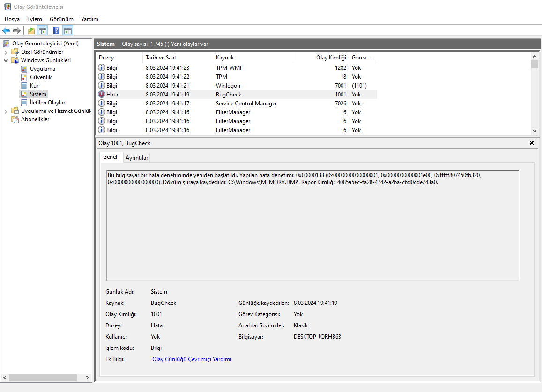This screenshot has width=542, height=392.
Task: Click the Güvenlik log icon
Action: 24,77
